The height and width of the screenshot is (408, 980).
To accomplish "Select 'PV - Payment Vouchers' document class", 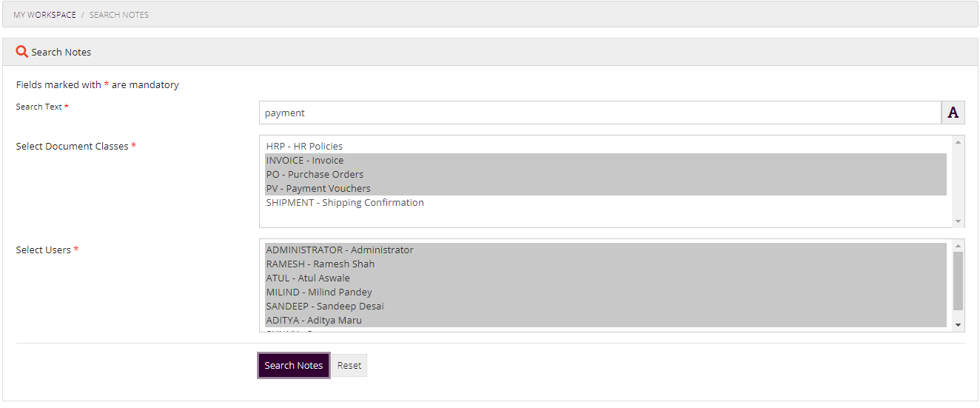I will pos(605,188).
